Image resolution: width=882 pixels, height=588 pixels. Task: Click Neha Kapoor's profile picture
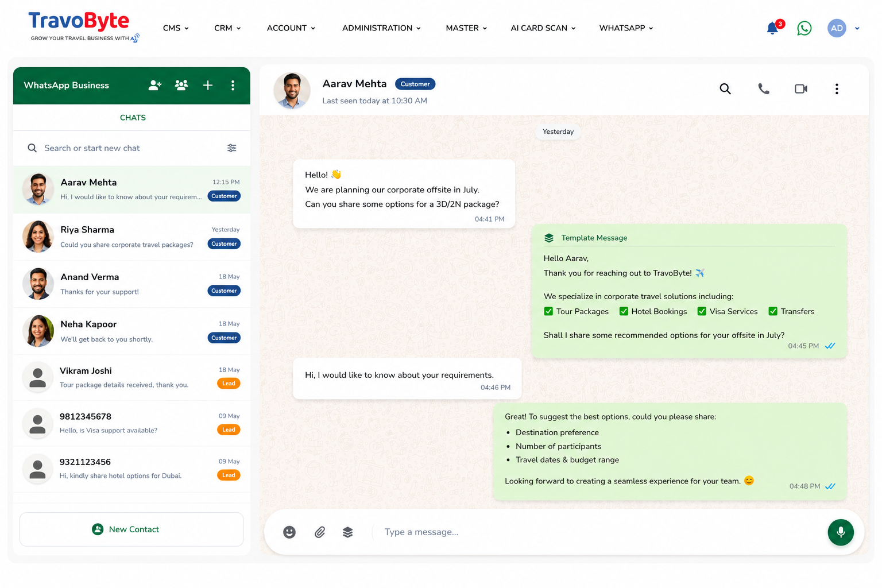38,331
